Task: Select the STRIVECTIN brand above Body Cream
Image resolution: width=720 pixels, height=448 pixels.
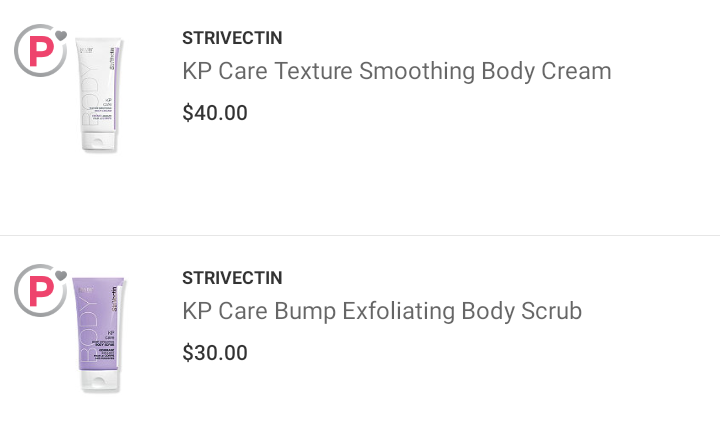Action: tap(232, 38)
